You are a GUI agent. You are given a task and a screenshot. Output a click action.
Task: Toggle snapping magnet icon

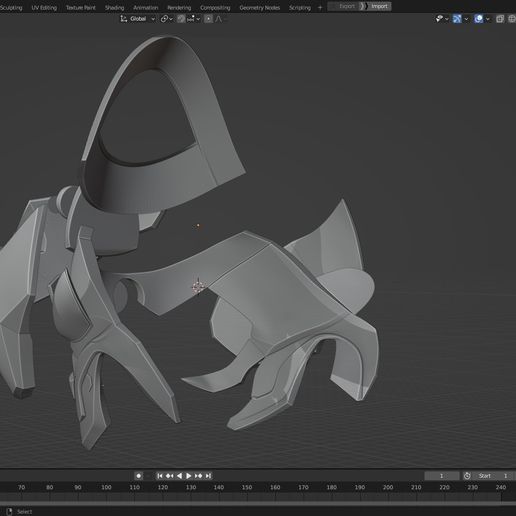181,19
